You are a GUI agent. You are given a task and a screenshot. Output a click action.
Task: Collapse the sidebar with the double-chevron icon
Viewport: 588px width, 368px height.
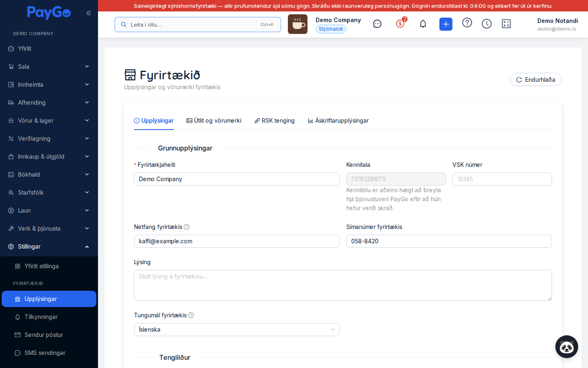pos(89,13)
